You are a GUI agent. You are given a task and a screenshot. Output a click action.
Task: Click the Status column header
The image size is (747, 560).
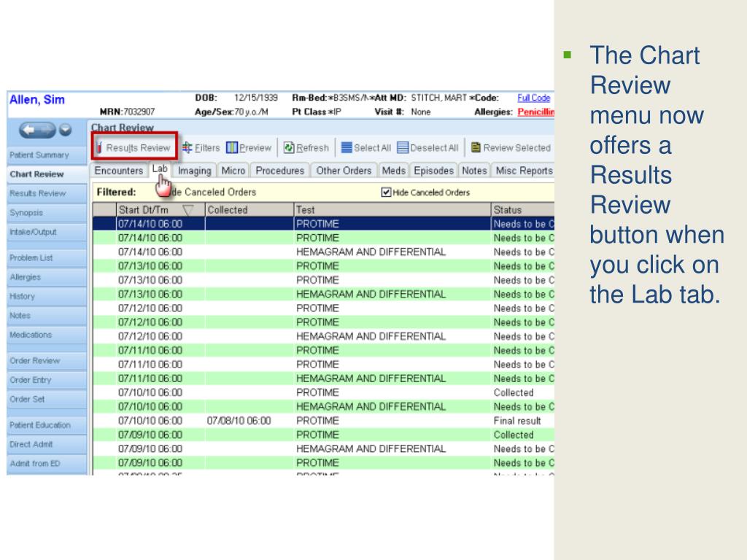click(x=522, y=210)
